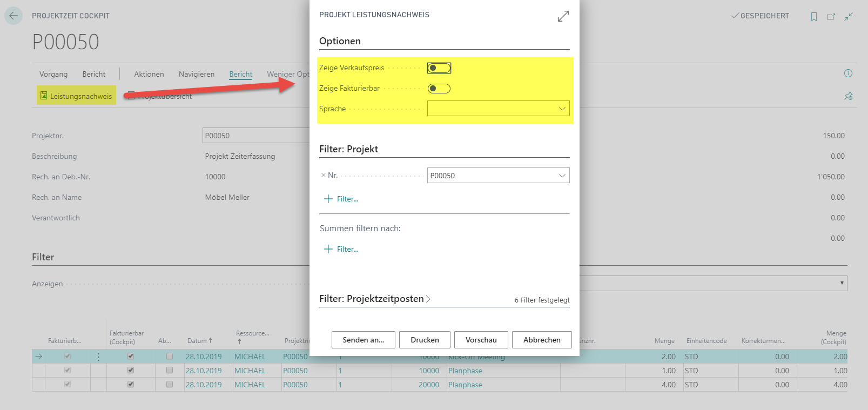Cancel the dialog with Abbrechen
This screenshot has height=410, width=868.
pyautogui.click(x=542, y=340)
